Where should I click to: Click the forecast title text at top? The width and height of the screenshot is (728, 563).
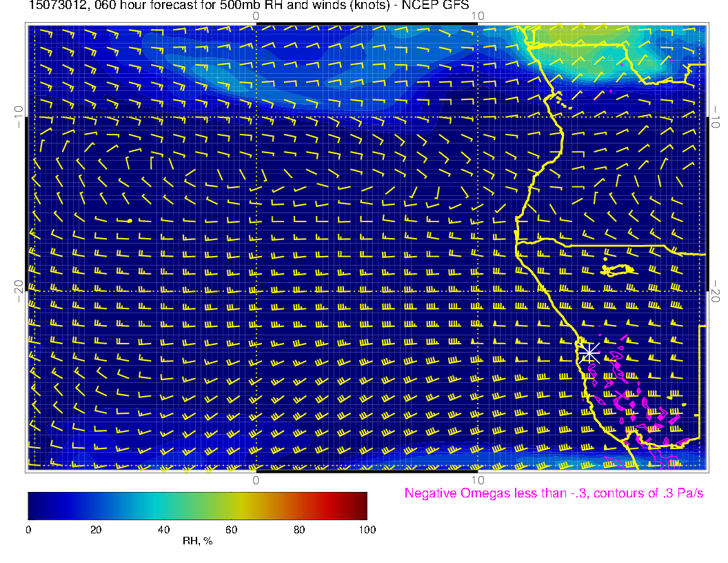click(x=249, y=6)
